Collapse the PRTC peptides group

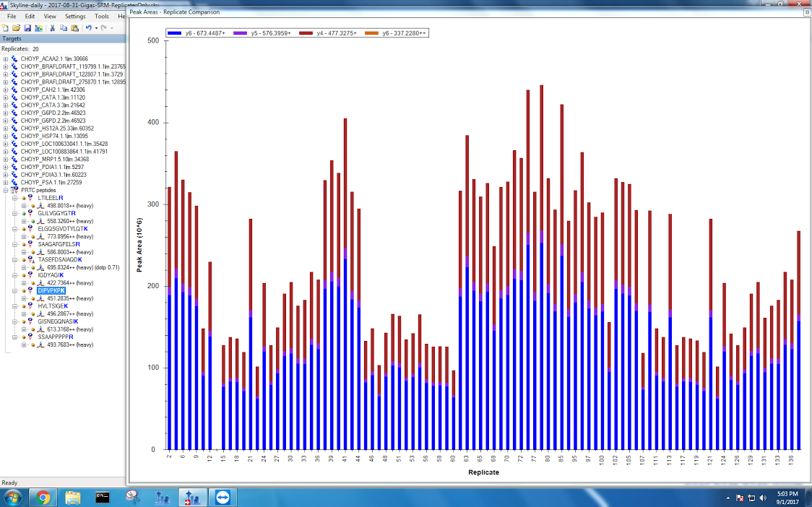6,191
